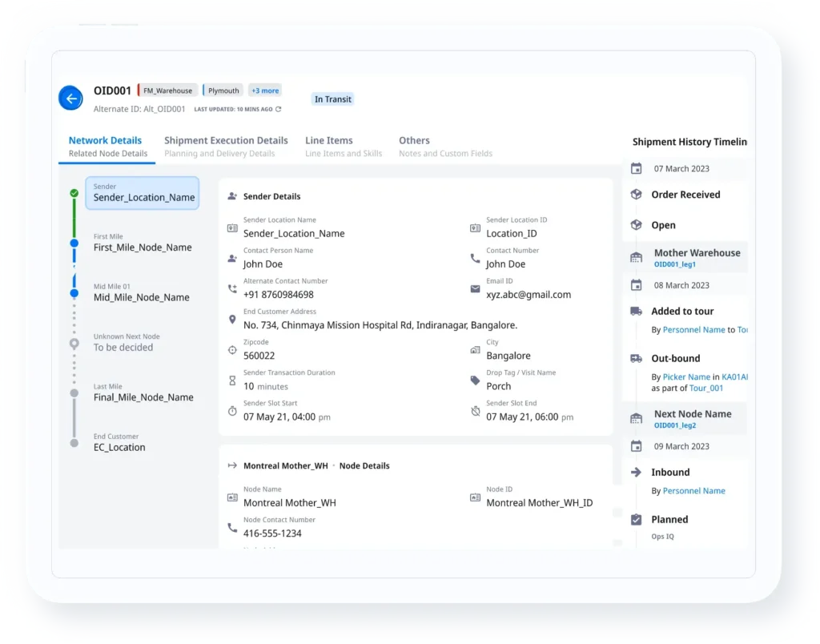Expand the Shipment History Timeline panel
820x644 pixels.
(689, 142)
